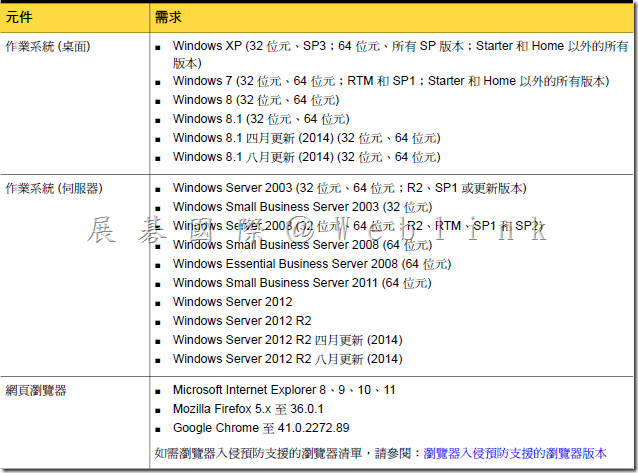This screenshot has height=473, width=638.
Task: Select the 作業系統 (伺服器) row label
Action: (54, 188)
